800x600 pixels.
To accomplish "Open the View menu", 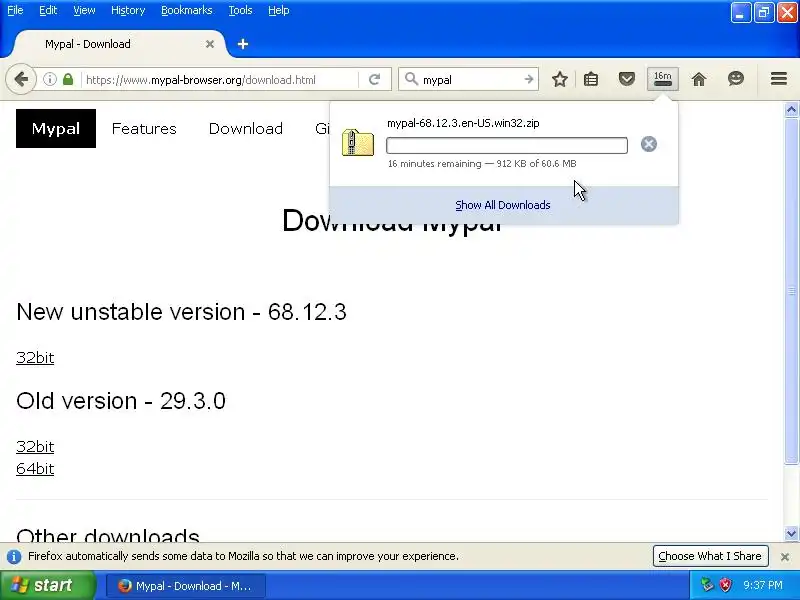I will point(84,10).
